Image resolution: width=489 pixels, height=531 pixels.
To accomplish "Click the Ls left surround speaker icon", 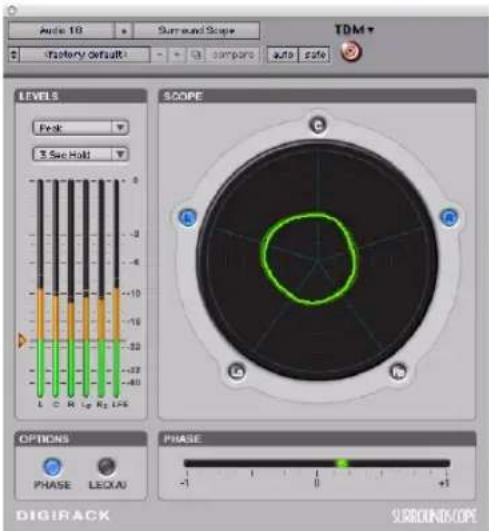I will (237, 371).
